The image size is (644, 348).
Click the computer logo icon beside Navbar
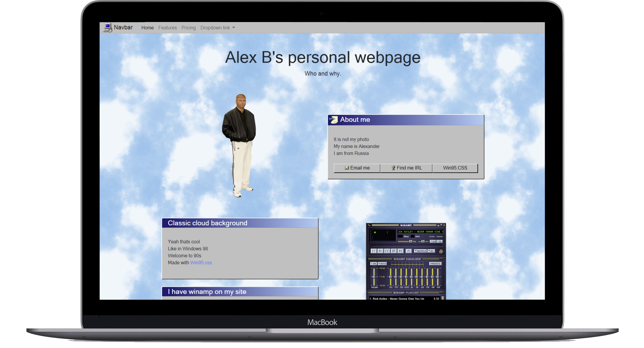click(x=108, y=28)
